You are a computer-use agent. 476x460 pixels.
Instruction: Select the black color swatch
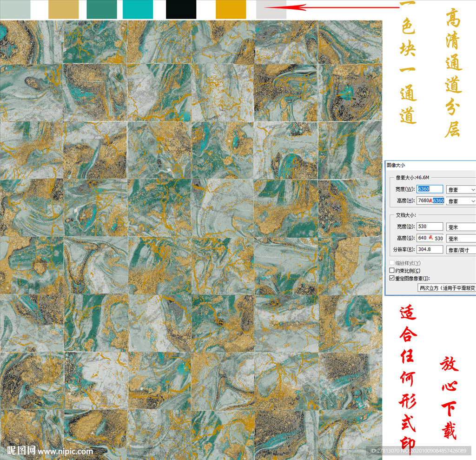[181, 9]
